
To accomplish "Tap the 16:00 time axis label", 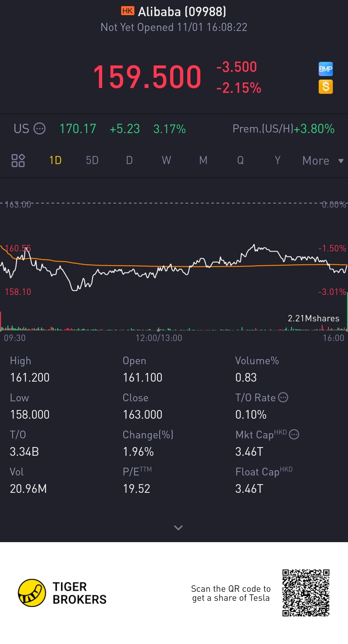I will [x=333, y=338].
